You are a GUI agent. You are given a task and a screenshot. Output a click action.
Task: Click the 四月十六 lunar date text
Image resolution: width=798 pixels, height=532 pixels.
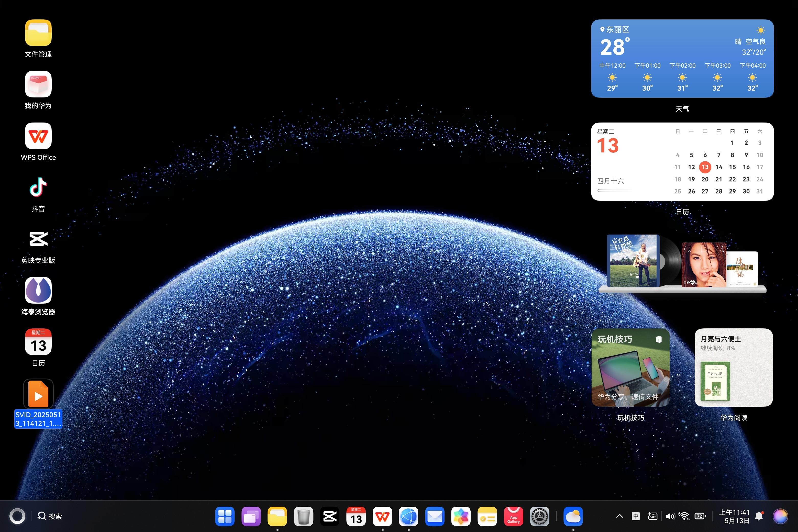point(610,181)
